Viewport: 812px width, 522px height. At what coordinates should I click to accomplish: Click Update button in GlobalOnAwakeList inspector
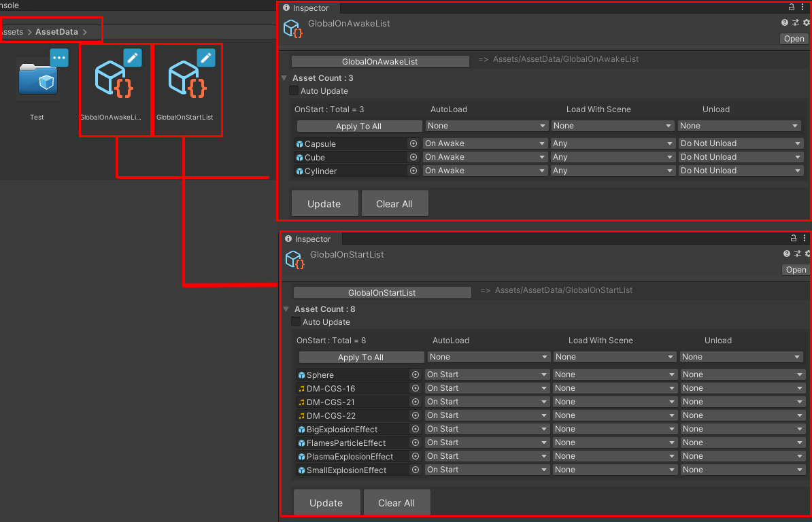(324, 204)
